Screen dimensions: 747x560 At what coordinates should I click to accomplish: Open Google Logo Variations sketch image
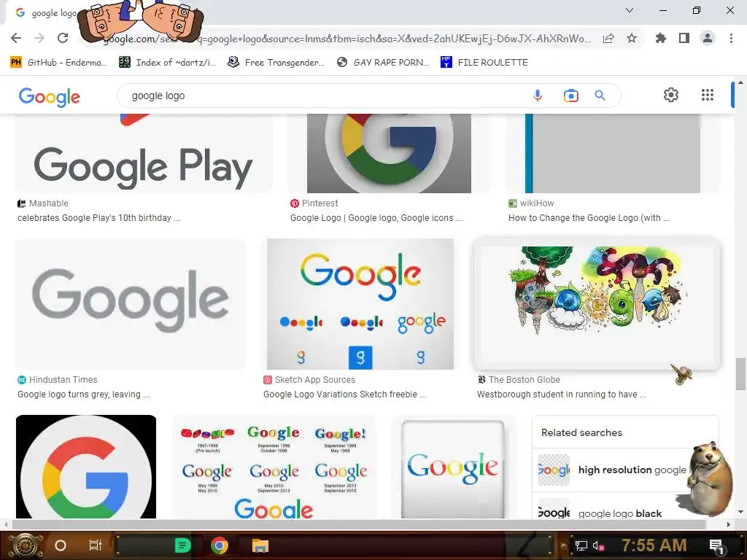click(x=360, y=304)
